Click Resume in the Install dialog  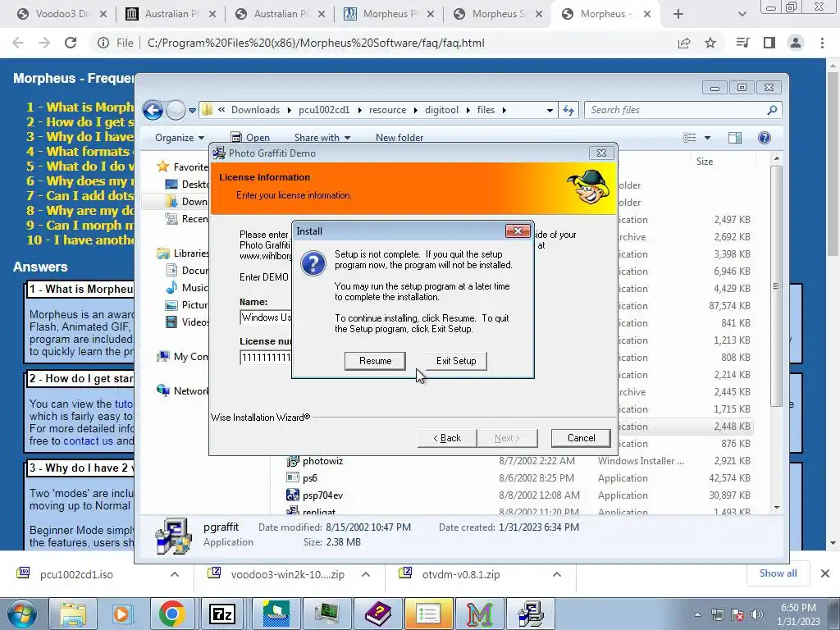click(375, 361)
